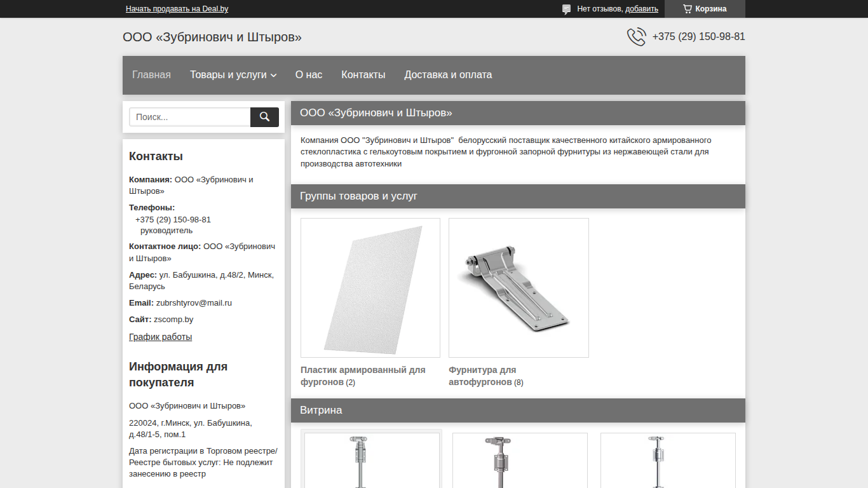Click the legal address 220024, г.Минск text

(191, 429)
